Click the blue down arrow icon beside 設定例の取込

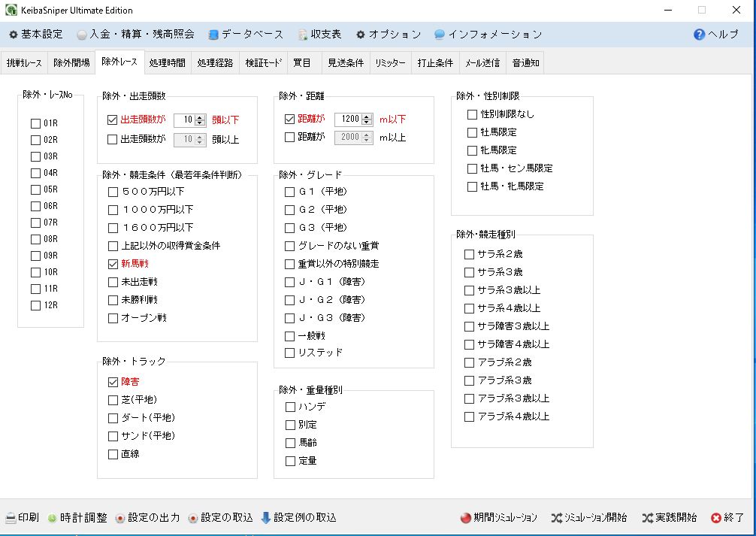tap(266, 518)
